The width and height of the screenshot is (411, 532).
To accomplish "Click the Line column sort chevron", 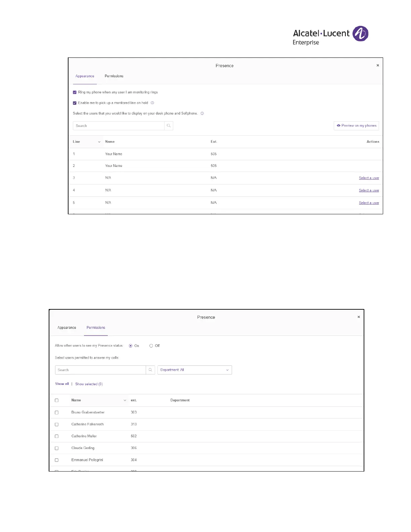I will tap(99, 142).
